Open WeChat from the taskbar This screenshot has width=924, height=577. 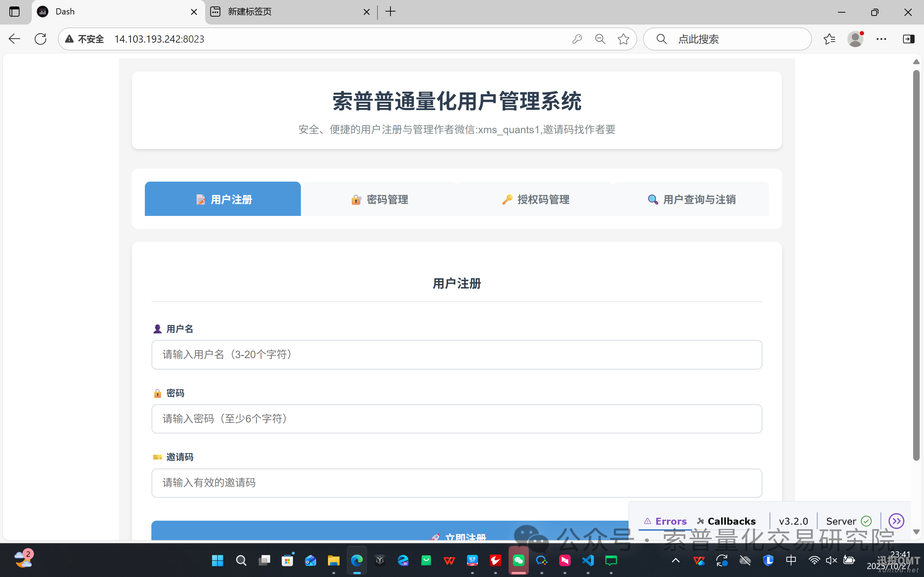coord(518,560)
